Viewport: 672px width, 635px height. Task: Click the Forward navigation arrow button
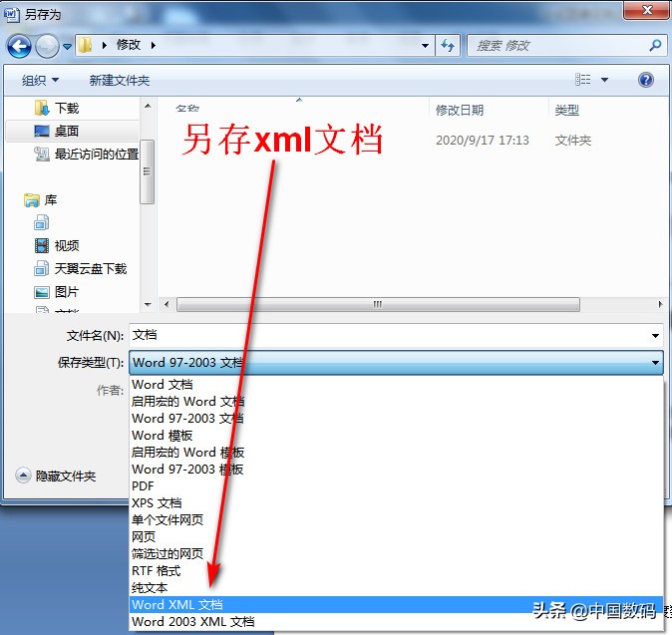[47, 46]
